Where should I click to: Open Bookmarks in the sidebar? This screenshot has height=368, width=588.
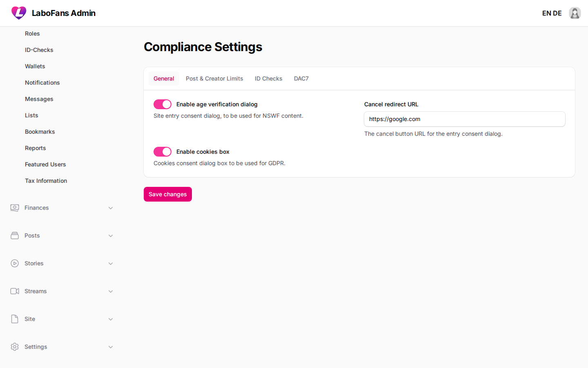click(40, 132)
